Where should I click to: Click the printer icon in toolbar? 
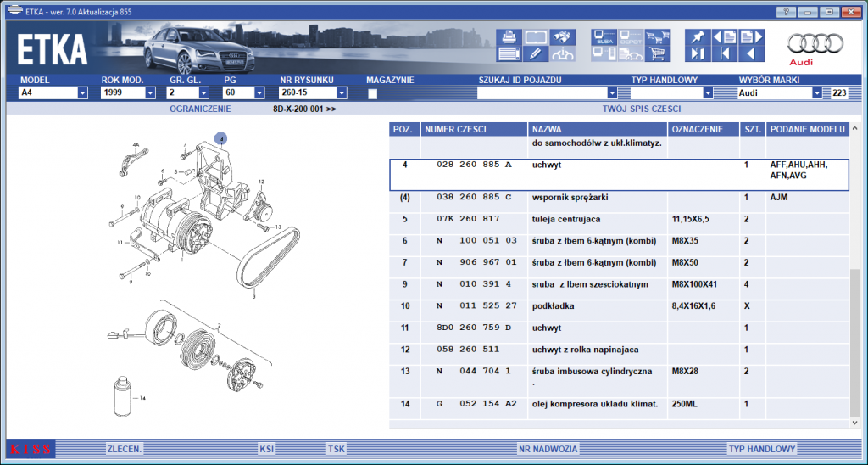pos(509,37)
